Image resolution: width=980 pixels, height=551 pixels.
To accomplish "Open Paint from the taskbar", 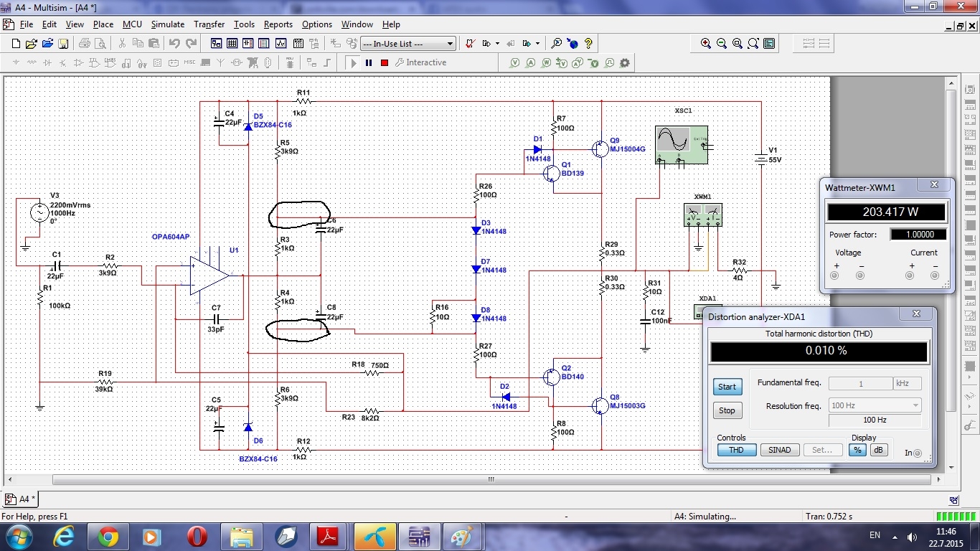I will (x=461, y=536).
